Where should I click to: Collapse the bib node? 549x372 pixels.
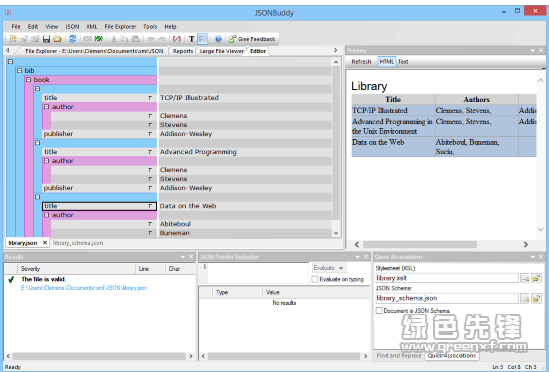tap(20, 71)
